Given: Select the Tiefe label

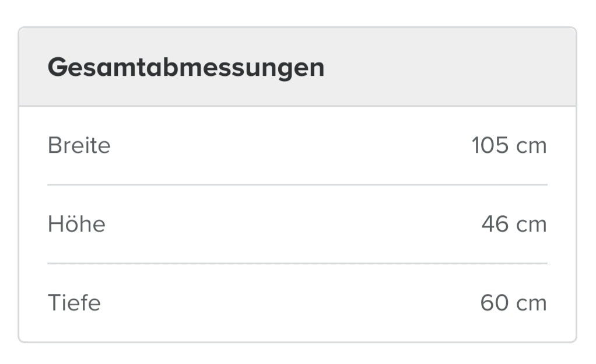Looking at the screenshot, I should (x=74, y=303).
